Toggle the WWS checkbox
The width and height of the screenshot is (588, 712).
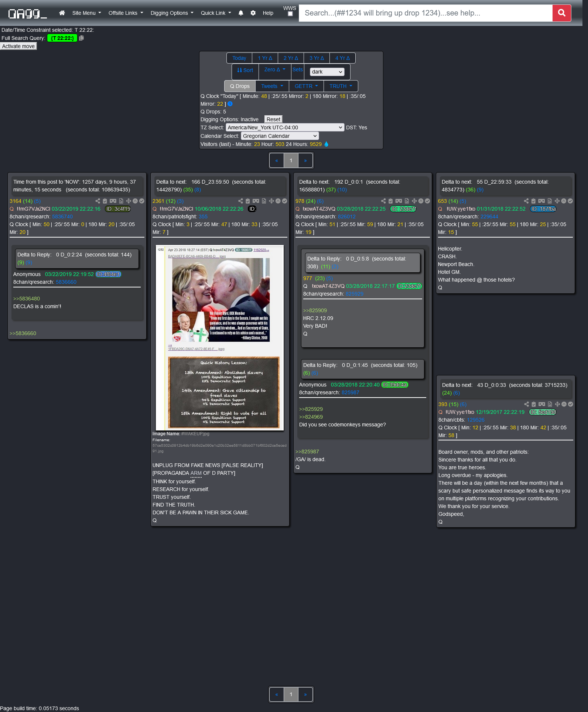coord(290,14)
